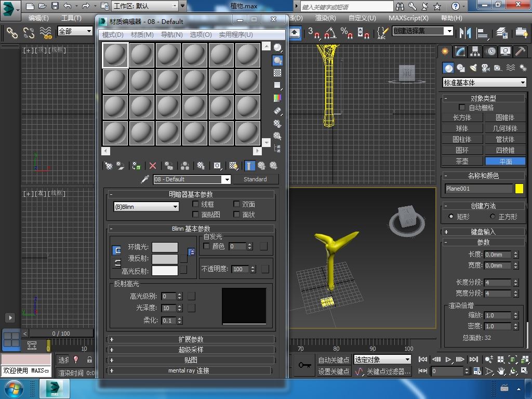Click the Select and Link chain icon
Image resolution: width=532 pixels, height=399 pixels.
click(x=12, y=33)
